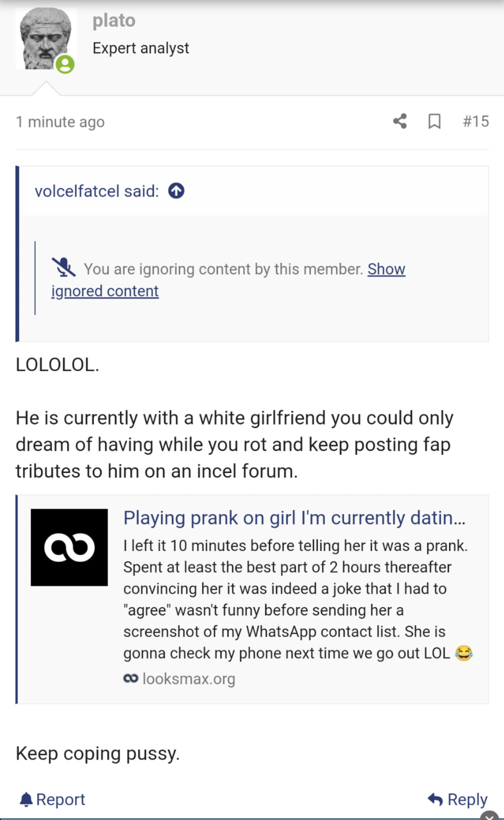Click the reply arrow icon

[x=435, y=799]
